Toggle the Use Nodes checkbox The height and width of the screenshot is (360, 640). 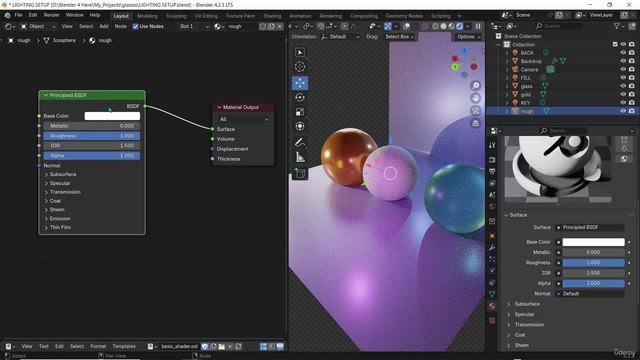click(136, 26)
